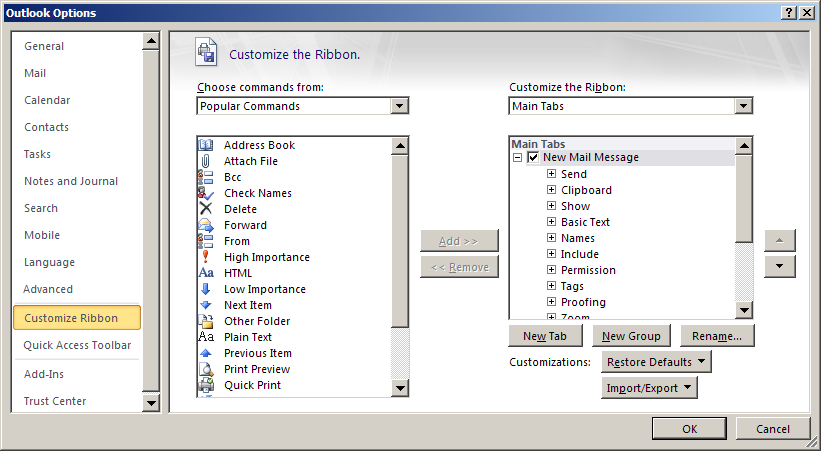Click the Main Tabs tree scroll-down arrow

click(x=744, y=310)
